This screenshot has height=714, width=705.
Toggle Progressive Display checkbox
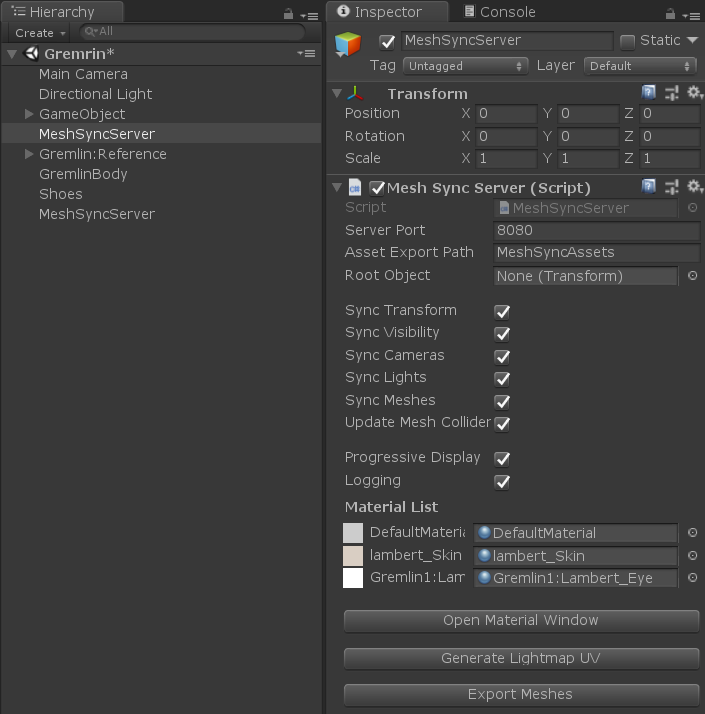pyautogui.click(x=502, y=459)
